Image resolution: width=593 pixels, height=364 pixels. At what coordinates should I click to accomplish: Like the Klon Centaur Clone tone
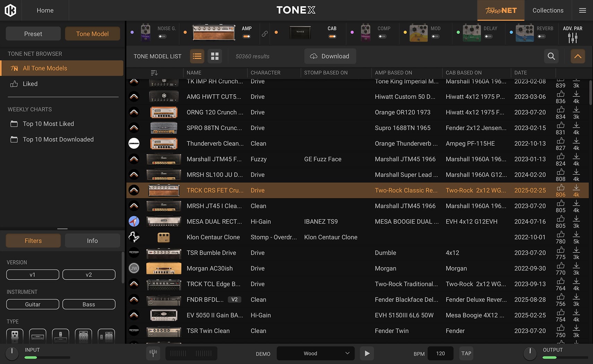point(560,234)
